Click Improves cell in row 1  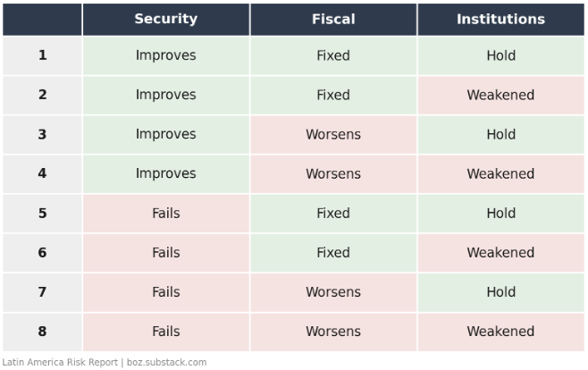point(165,55)
